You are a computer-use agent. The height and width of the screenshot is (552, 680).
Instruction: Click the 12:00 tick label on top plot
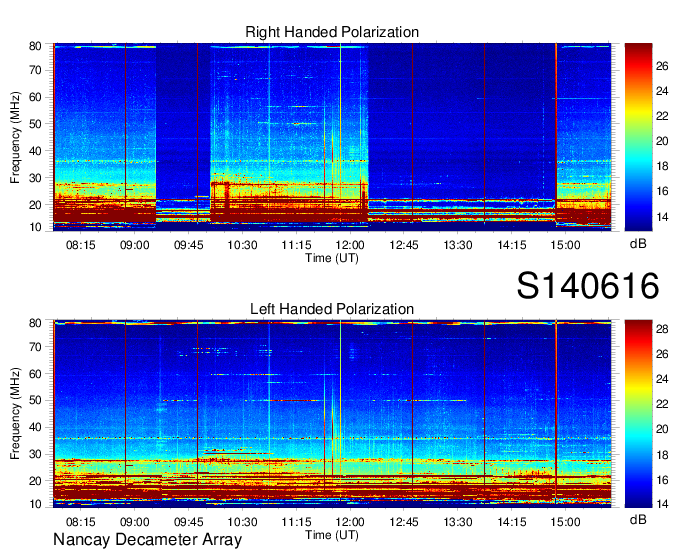click(350, 245)
